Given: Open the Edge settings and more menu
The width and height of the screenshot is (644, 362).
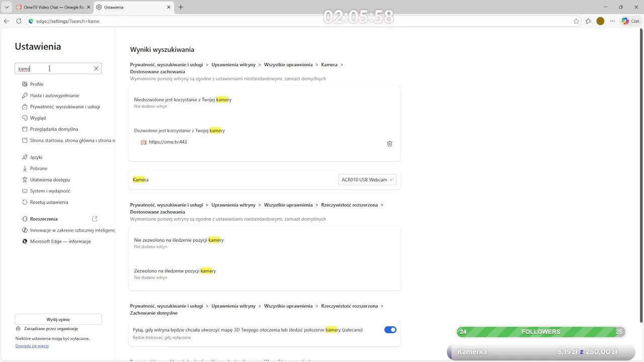Looking at the screenshot, I should [x=612, y=21].
